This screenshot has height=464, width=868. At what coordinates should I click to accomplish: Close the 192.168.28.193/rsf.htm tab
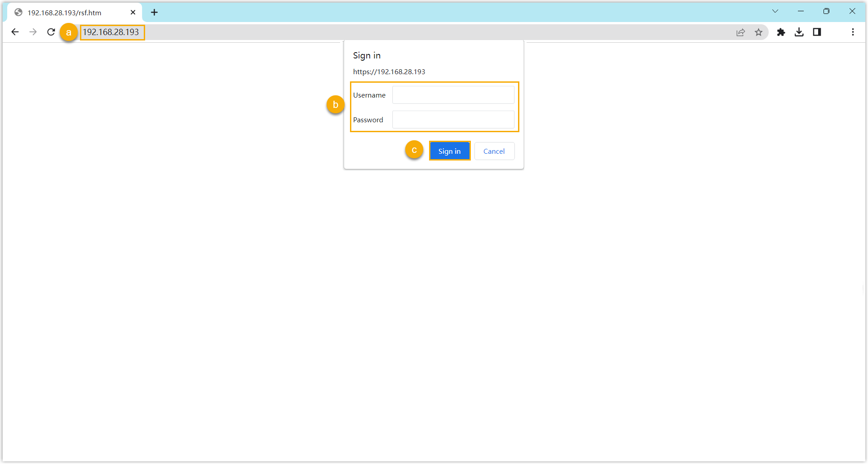coord(133,12)
